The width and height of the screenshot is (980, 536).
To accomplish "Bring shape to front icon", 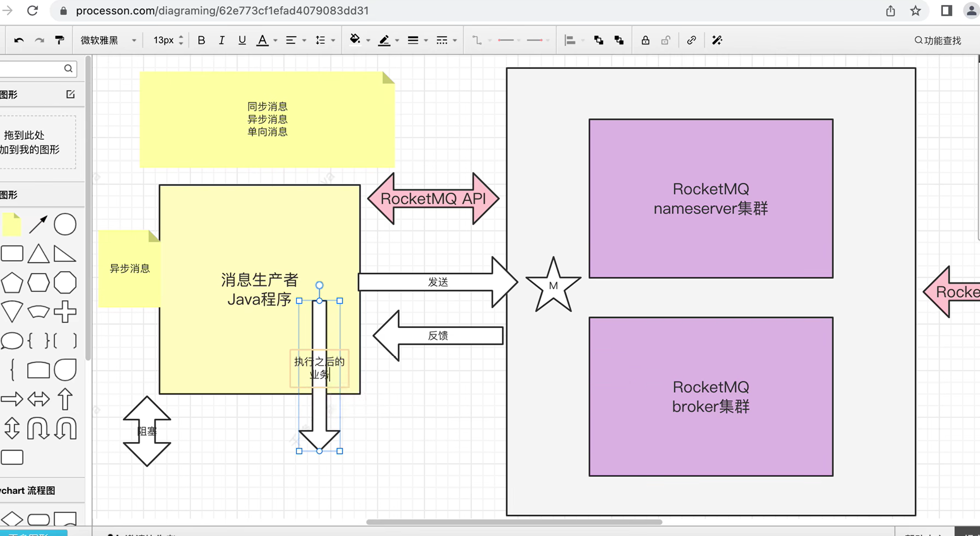I will [x=598, y=40].
